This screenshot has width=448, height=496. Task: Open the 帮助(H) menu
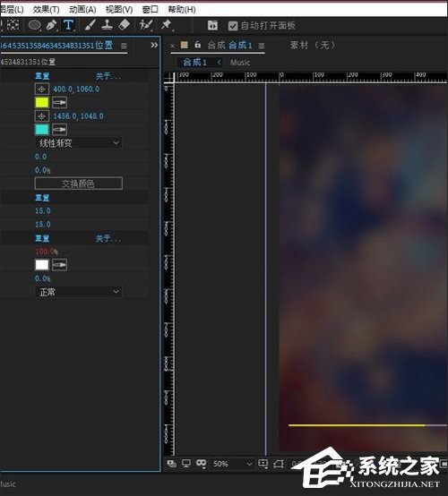182,10
